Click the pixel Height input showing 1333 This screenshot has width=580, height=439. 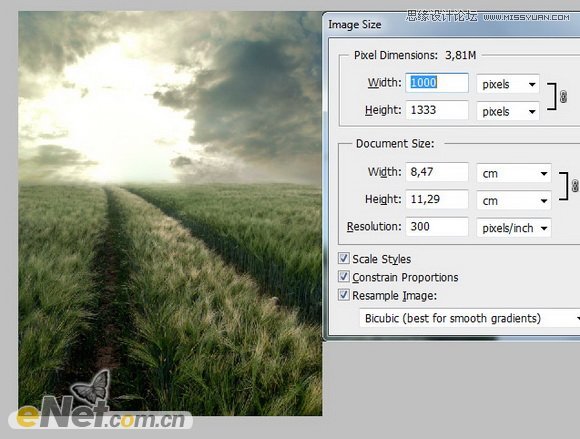pos(437,110)
